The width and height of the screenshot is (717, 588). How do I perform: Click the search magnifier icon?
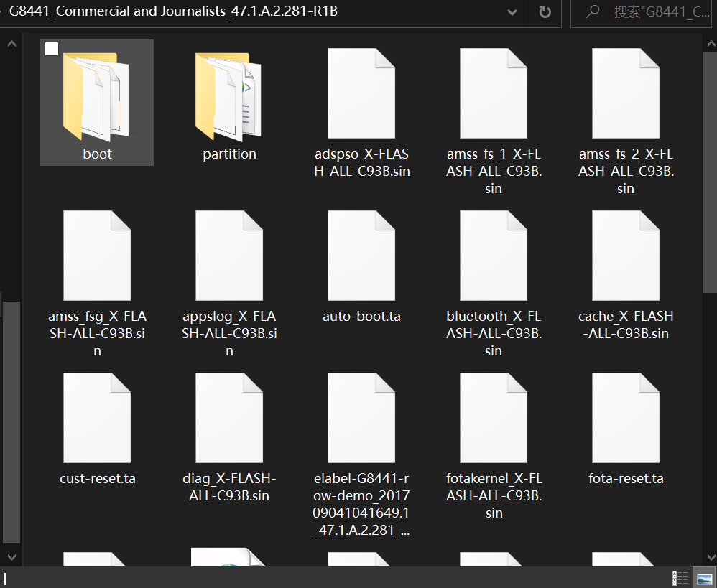pyautogui.click(x=593, y=12)
